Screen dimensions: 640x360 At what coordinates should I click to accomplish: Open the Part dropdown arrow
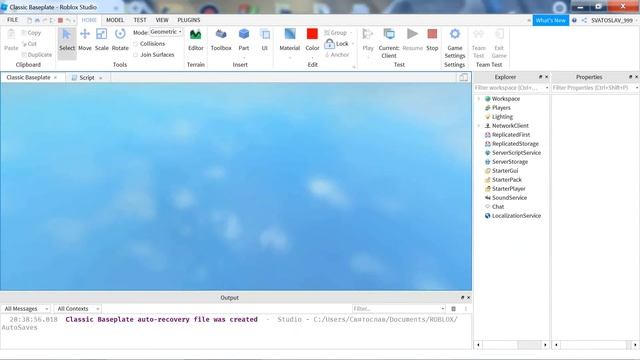tap(244, 58)
